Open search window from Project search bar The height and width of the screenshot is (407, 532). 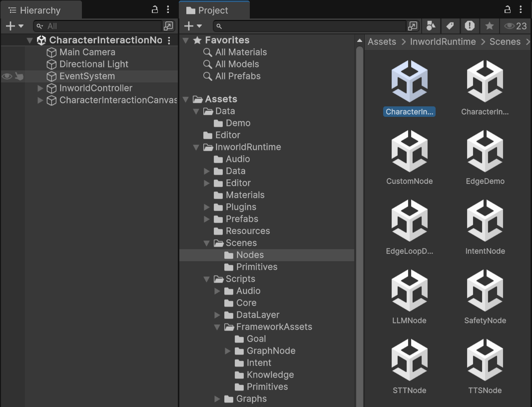(413, 26)
